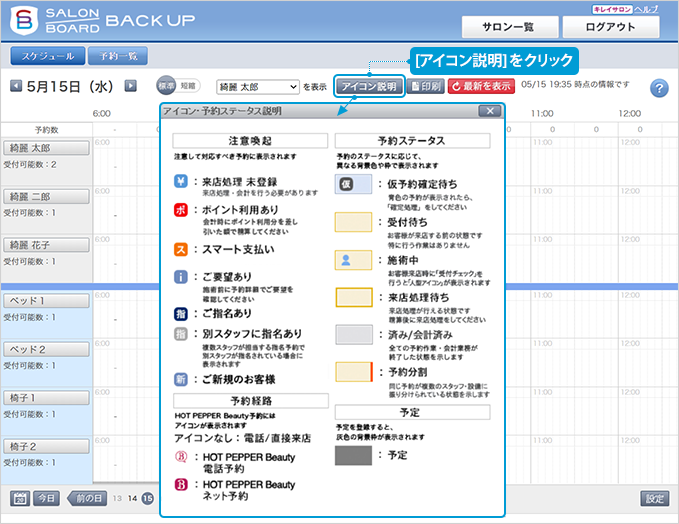Open the blue help question mark
The image size is (679, 524).
tap(659, 88)
